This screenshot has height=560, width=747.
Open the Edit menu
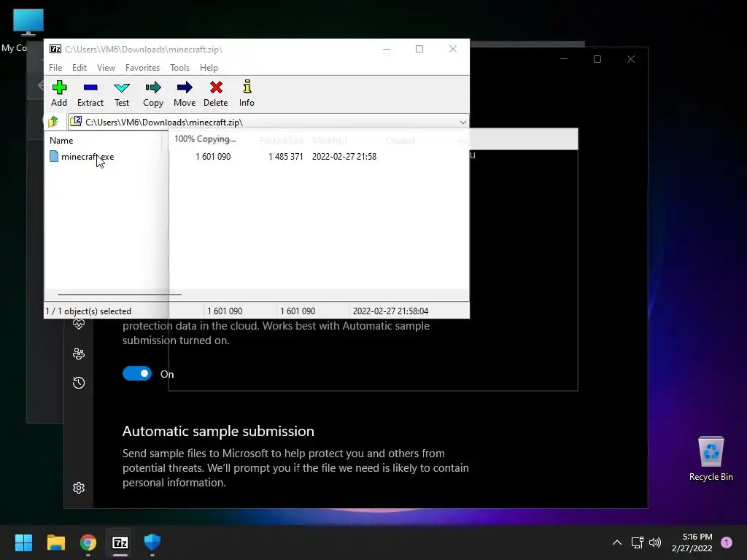(79, 68)
